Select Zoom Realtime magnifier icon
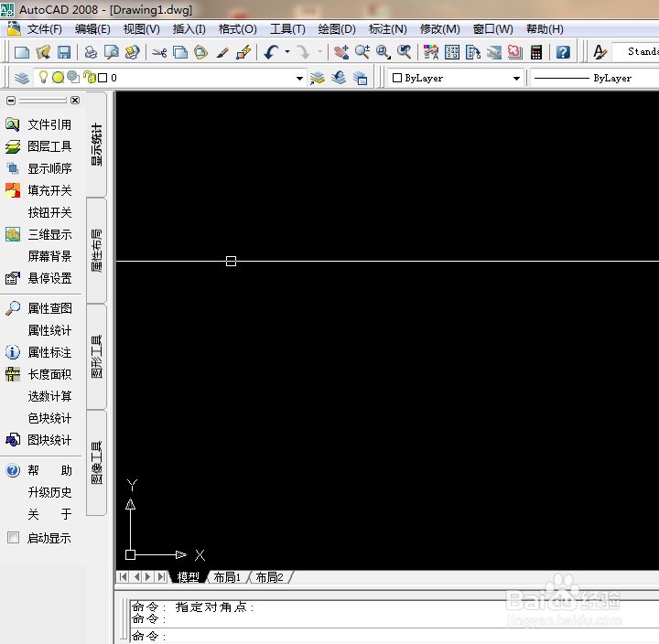 pyautogui.click(x=362, y=52)
